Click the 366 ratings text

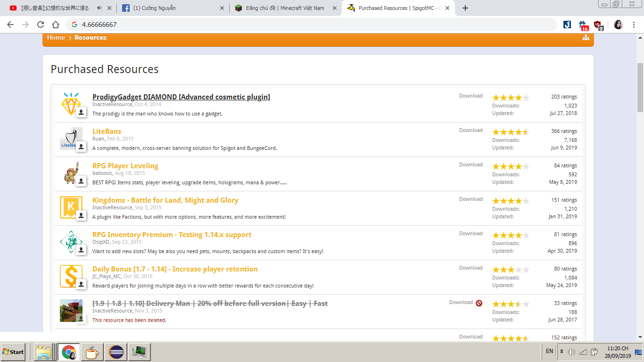(564, 131)
